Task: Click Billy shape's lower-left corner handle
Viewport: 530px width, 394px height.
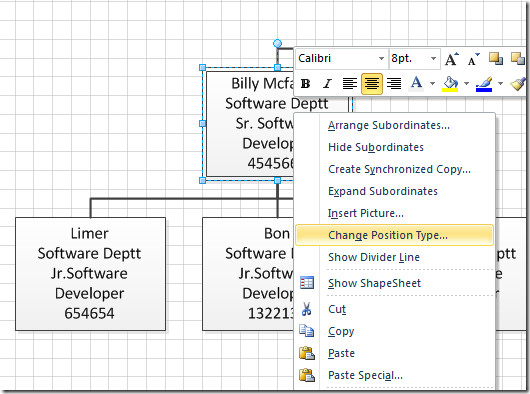Action: pyautogui.click(x=202, y=180)
